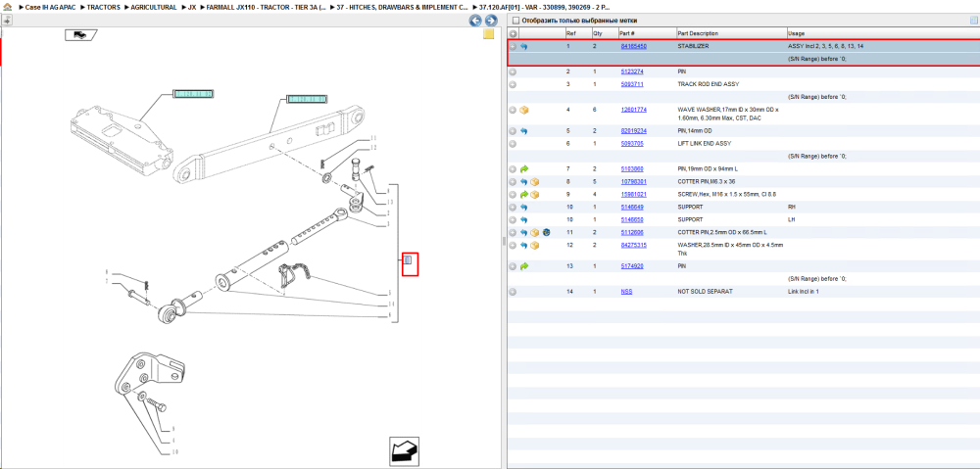
Task: Click the green arrow in the SCREW,Hex row
Action: point(523,195)
